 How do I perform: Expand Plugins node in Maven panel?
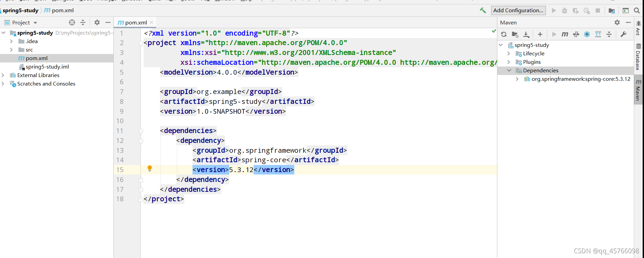(x=509, y=62)
